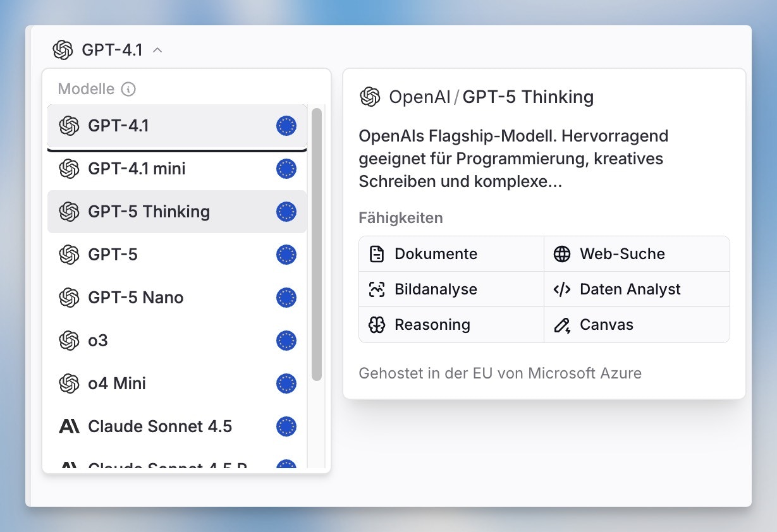Click the EU flag badge on GPT-5 Thinking

click(x=286, y=212)
